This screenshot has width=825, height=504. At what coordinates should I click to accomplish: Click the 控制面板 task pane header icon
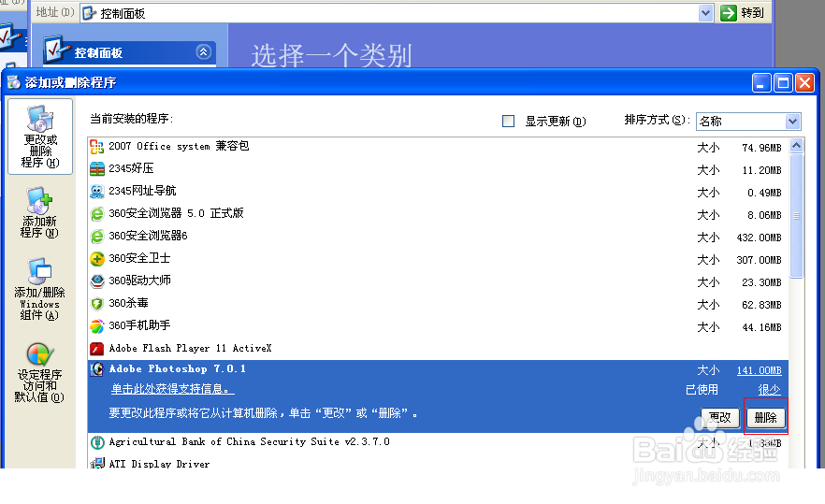pos(57,49)
